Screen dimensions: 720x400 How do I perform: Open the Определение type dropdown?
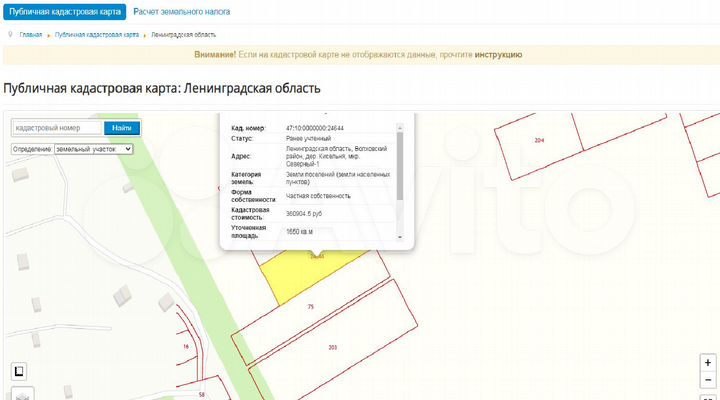tap(94, 149)
